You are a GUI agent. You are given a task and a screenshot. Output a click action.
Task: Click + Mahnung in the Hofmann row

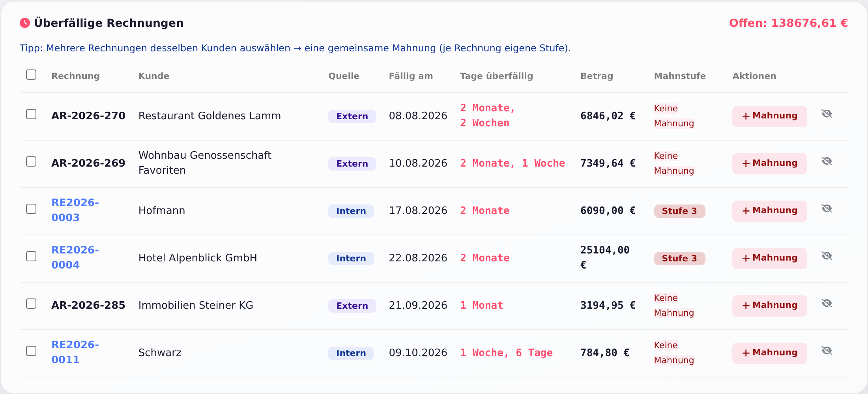coord(769,211)
